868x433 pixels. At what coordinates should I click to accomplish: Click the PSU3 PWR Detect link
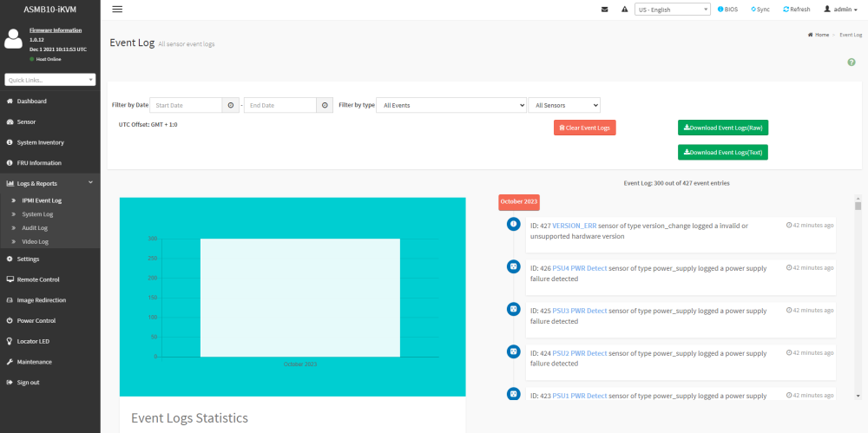click(580, 311)
